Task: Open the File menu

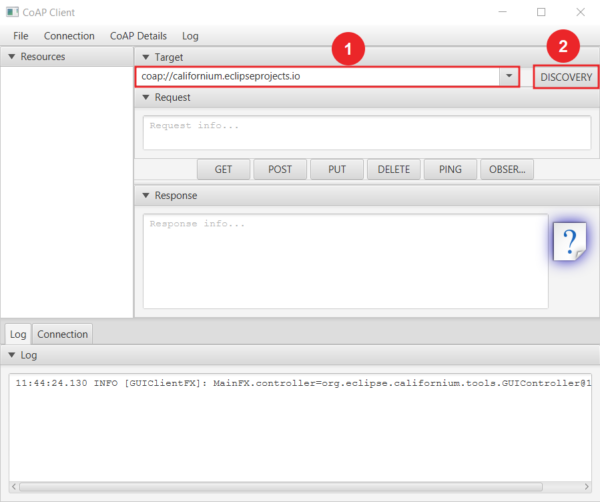Action: point(21,36)
